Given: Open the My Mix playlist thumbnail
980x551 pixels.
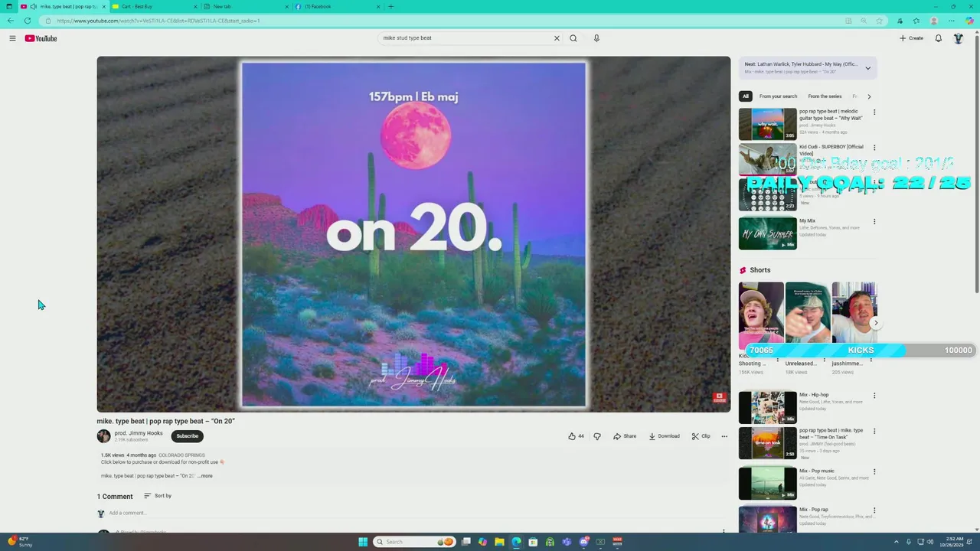Looking at the screenshot, I should click(x=767, y=233).
